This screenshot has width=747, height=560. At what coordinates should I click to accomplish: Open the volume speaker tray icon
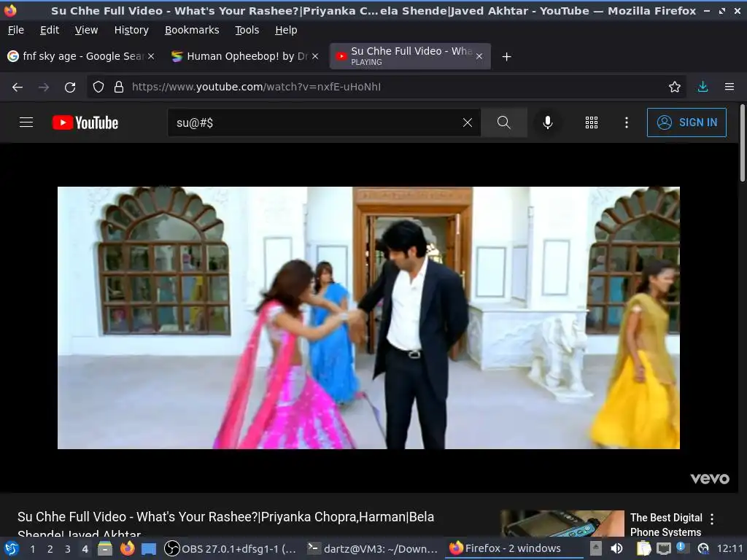coord(616,548)
